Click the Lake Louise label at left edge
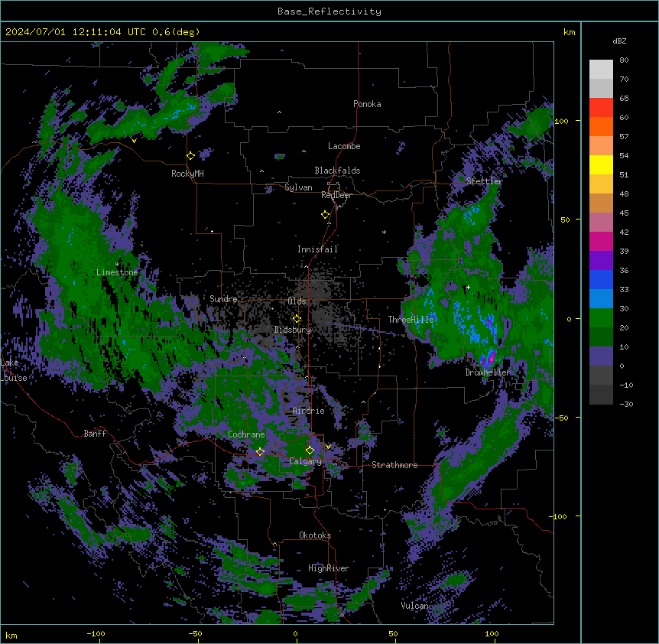 pos(14,370)
